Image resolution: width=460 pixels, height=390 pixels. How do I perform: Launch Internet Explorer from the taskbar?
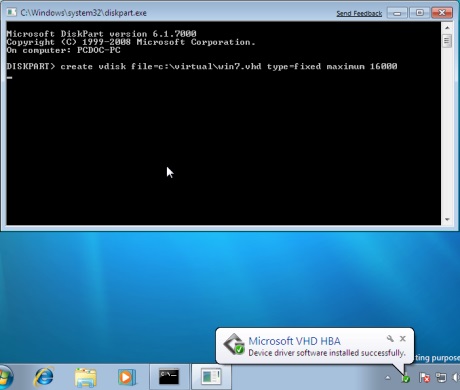point(44,377)
